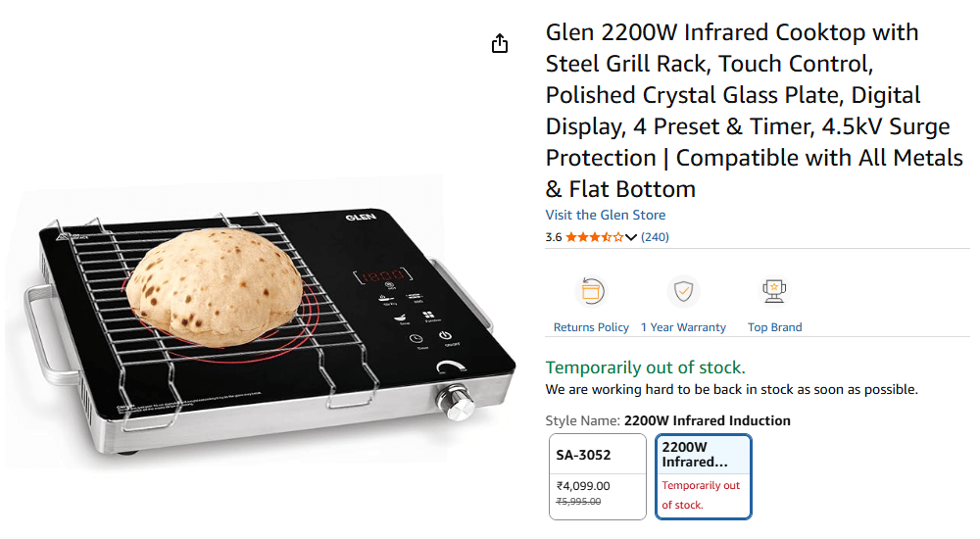Click the 3.6 rating number

pos(554,237)
